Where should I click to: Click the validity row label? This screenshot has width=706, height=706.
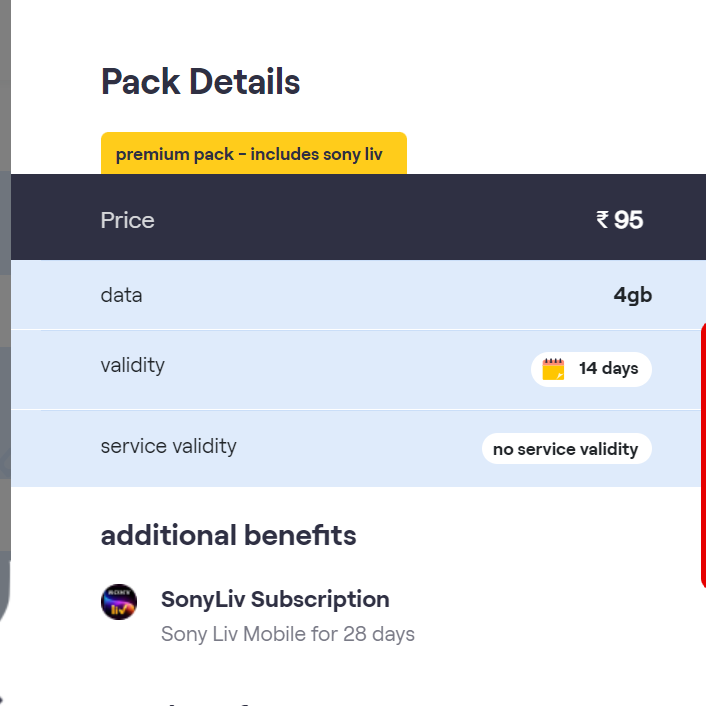132,365
